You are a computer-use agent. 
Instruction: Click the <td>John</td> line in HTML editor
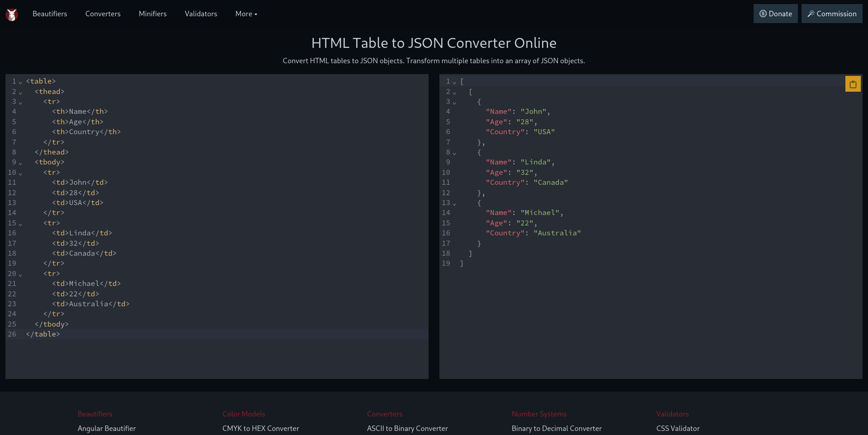(80, 182)
